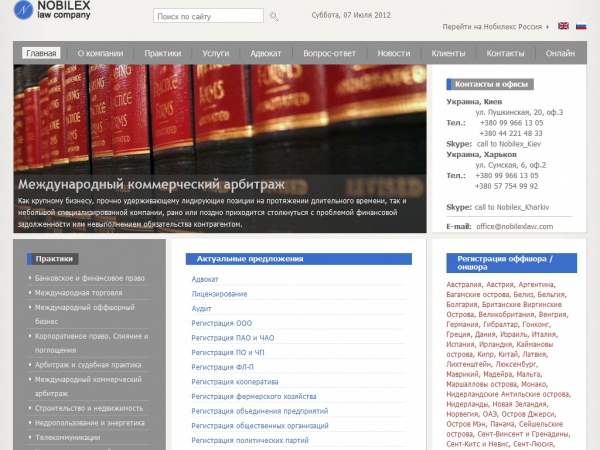Select Норвегия offshore country link
Image resolution: width=600 pixels, height=450 pixels.
coord(462,414)
